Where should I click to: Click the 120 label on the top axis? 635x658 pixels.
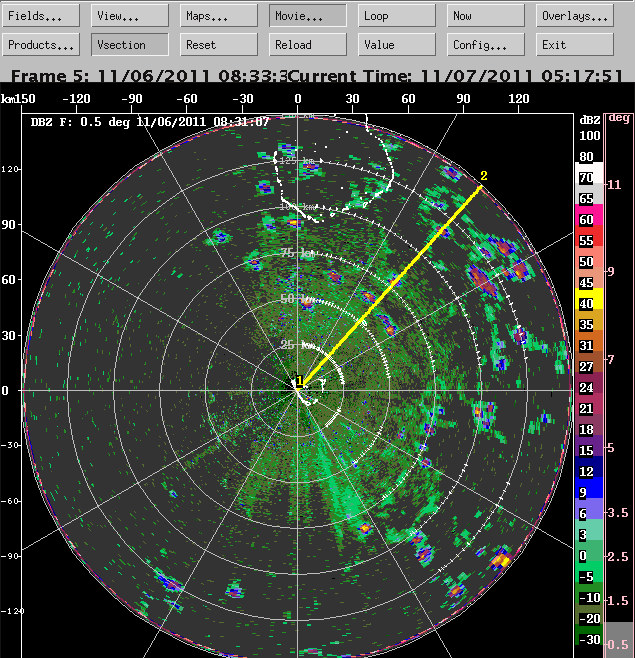518,99
